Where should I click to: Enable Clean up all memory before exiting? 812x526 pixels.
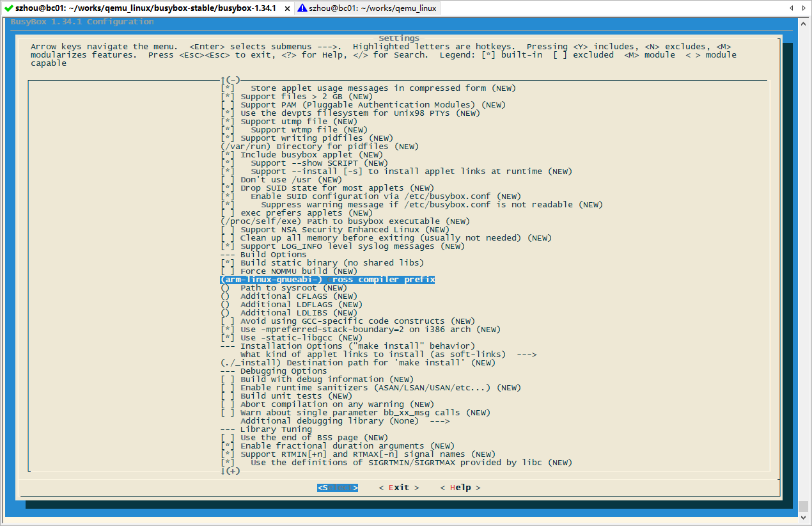tap(386, 238)
